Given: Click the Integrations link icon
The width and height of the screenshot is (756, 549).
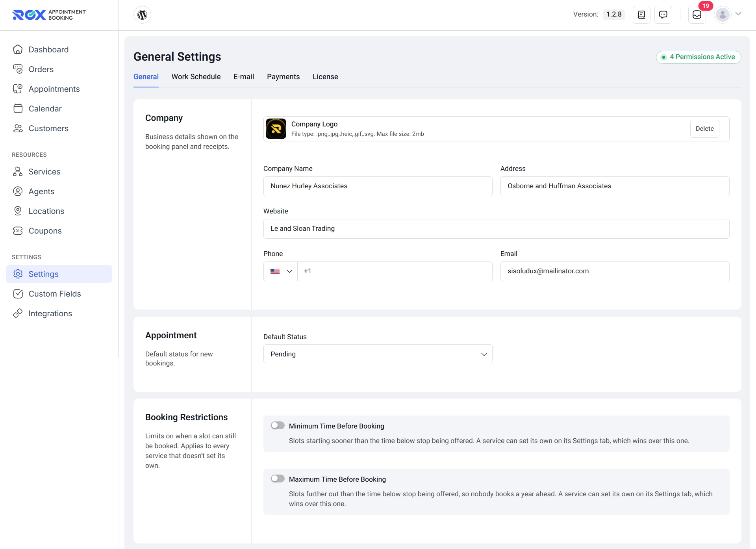Looking at the screenshot, I should [18, 313].
